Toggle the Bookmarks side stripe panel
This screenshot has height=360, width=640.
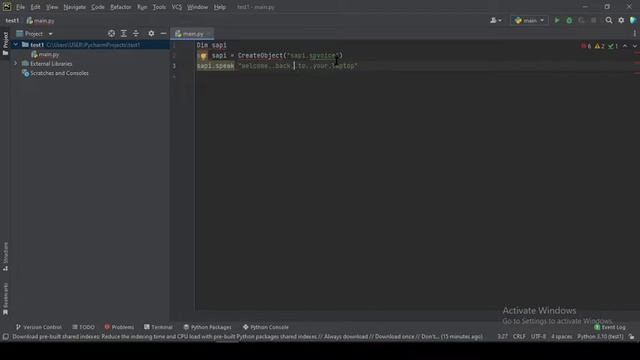coord(5,299)
